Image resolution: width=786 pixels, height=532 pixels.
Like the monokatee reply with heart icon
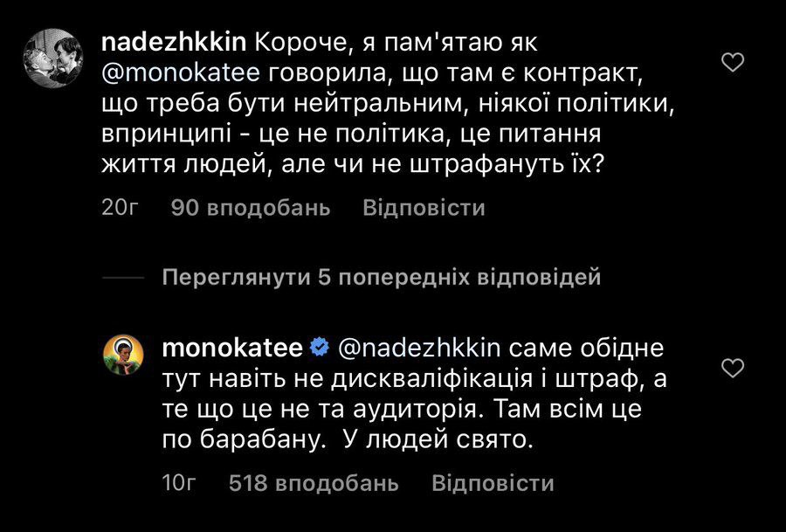click(x=735, y=369)
